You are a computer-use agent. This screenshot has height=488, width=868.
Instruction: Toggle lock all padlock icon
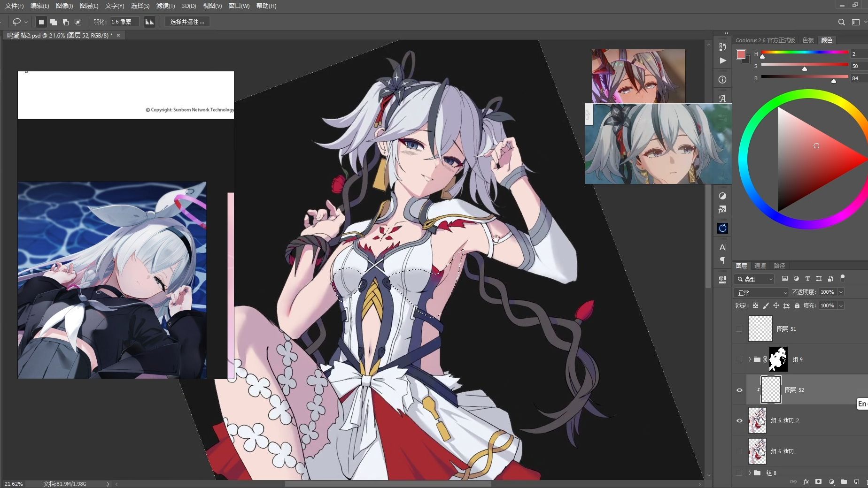[797, 305]
